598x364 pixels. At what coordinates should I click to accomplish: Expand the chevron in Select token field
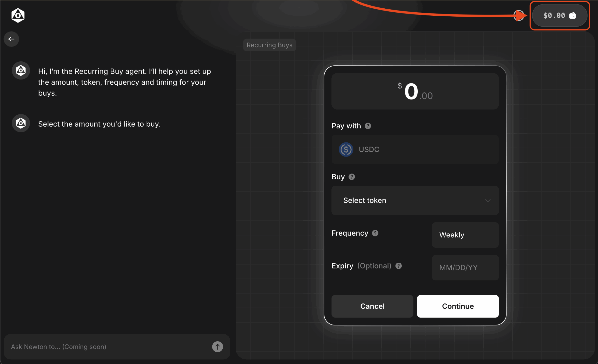pyautogui.click(x=488, y=200)
